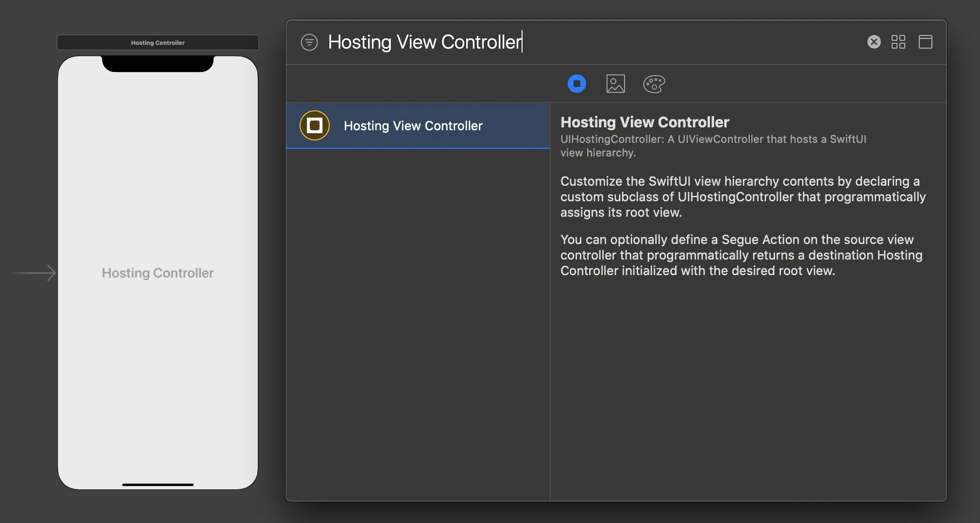This screenshot has width=980, height=523.
Task: Click the paragraph about customizing SwiftUI hierarchy
Action: click(743, 197)
